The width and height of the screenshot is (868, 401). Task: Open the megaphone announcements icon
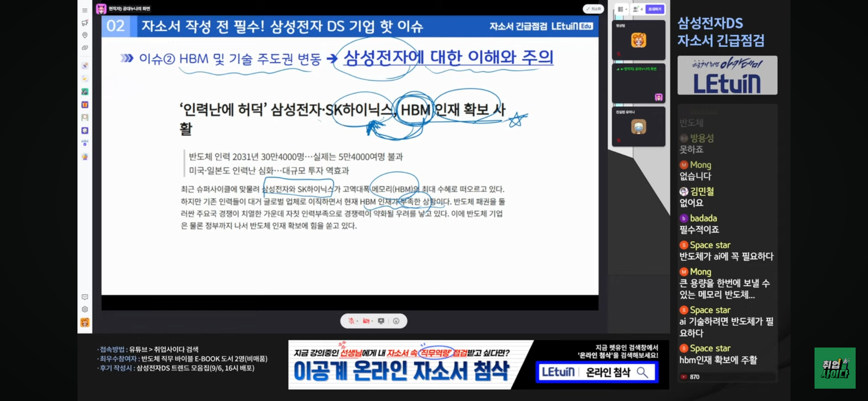point(85,23)
